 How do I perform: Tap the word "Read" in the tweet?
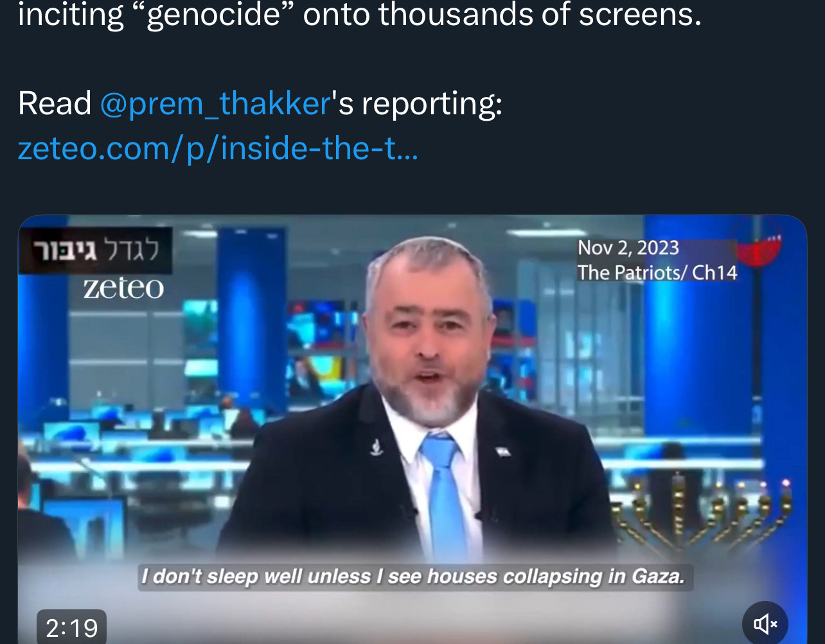55,103
